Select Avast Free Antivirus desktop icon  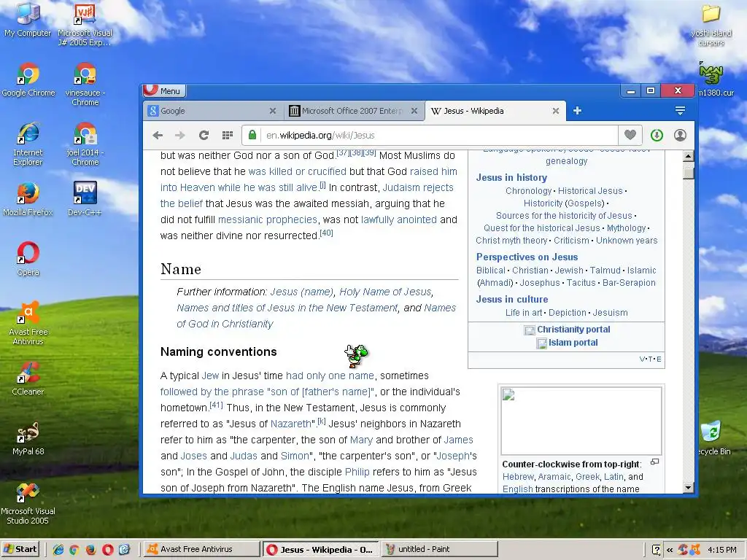pyautogui.click(x=28, y=323)
